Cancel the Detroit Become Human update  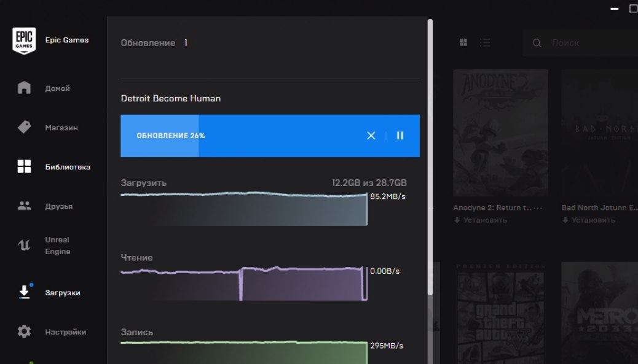click(371, 136)
